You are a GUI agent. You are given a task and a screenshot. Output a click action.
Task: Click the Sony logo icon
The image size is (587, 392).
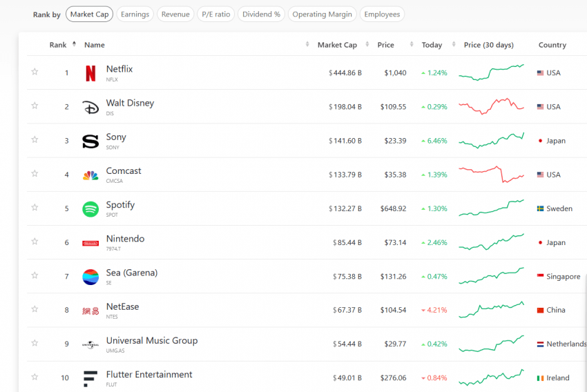coord(90,141)
